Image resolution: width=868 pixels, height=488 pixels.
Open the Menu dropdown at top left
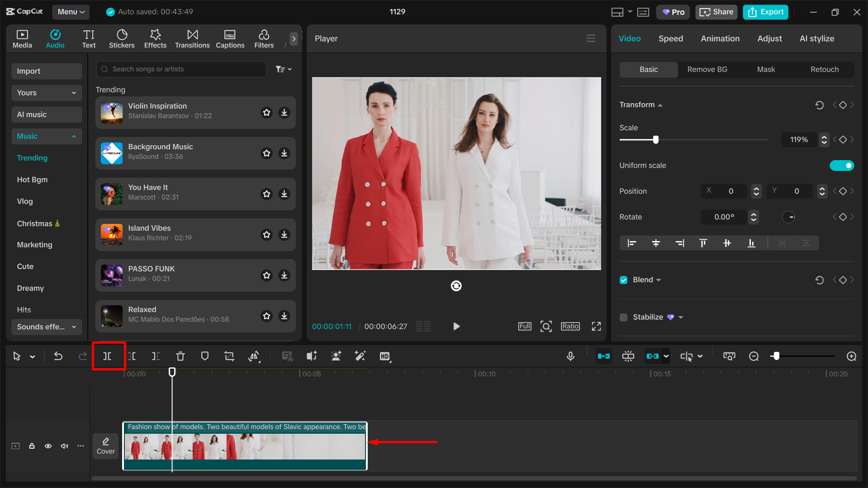click(71, 12)
